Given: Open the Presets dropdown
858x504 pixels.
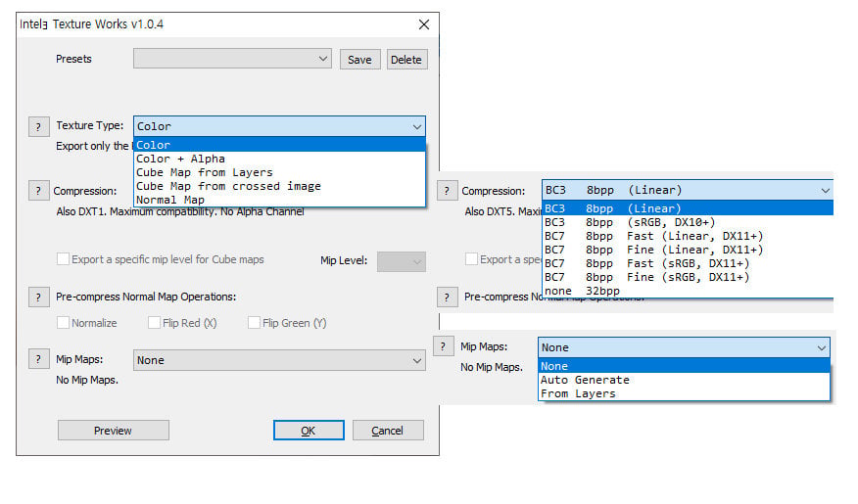Looking at the screenshot, I should click(232, 59).
